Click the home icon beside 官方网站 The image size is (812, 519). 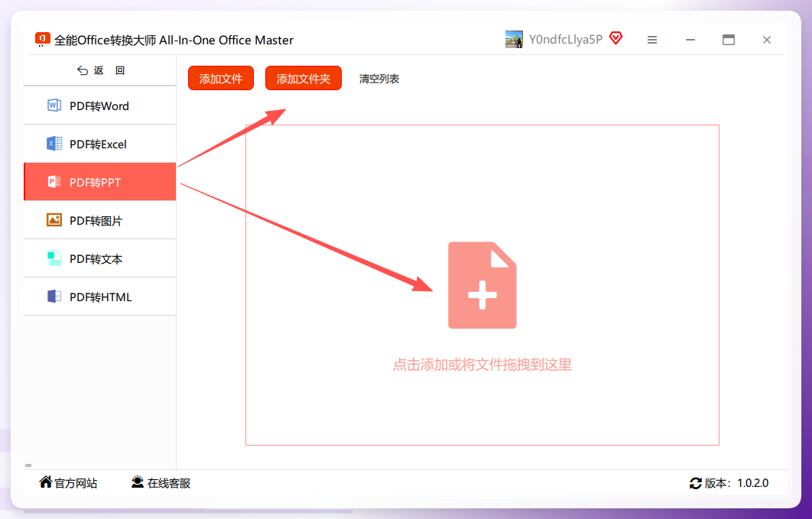pyautogui.click(x=46, y=482)
